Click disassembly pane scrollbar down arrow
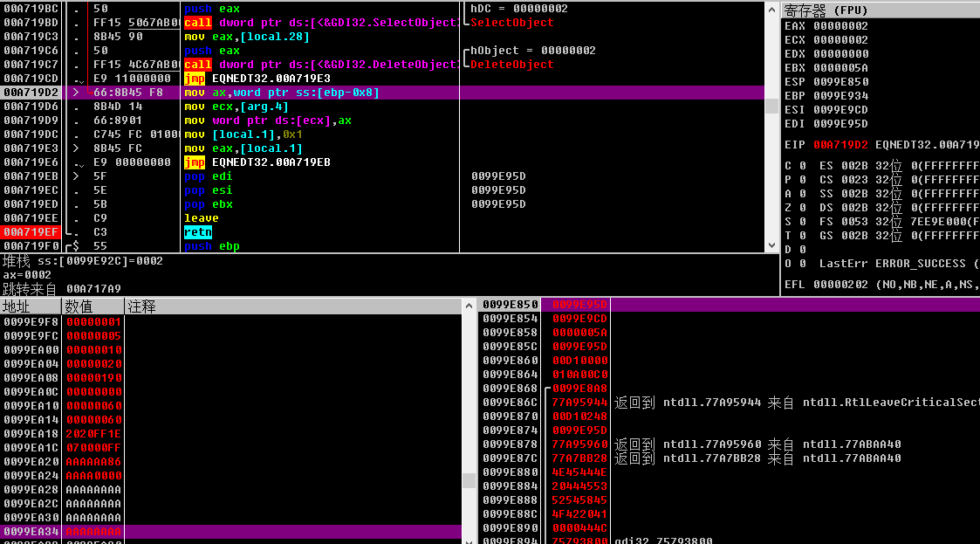The width and height of the screenshot is (980, 544). [x=772, y=245]
